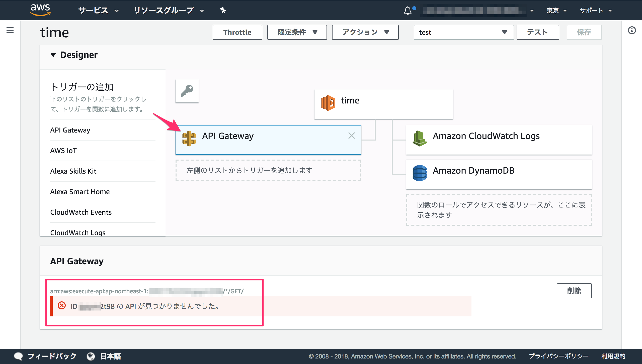Screen dimensions: 642x364
Task: Select the Amazon DynamoDB resource box
Action: pyautogui.click(x=499, y=174)
